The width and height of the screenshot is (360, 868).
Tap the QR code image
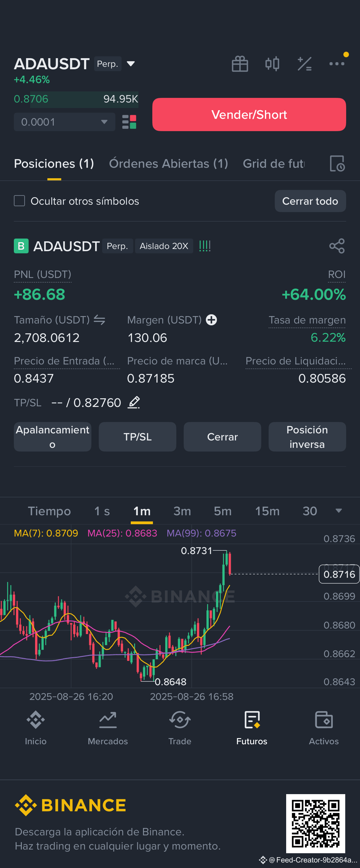tap(316, 823)
